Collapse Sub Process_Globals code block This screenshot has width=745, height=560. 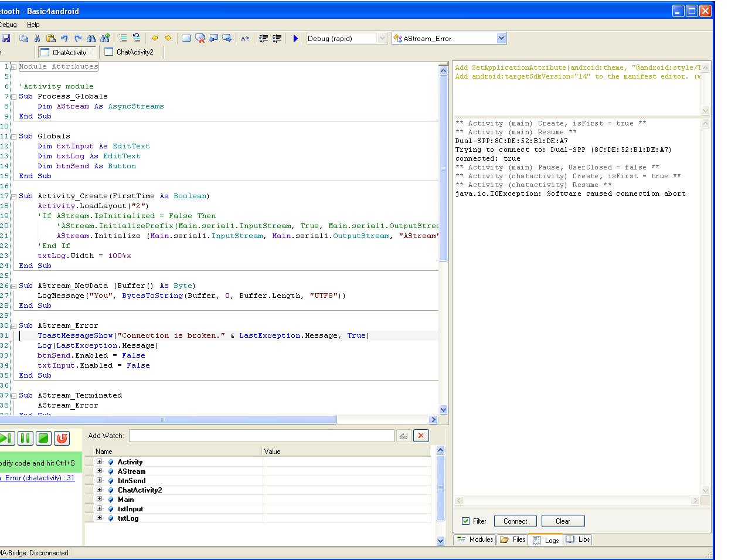tap(13, 96)
